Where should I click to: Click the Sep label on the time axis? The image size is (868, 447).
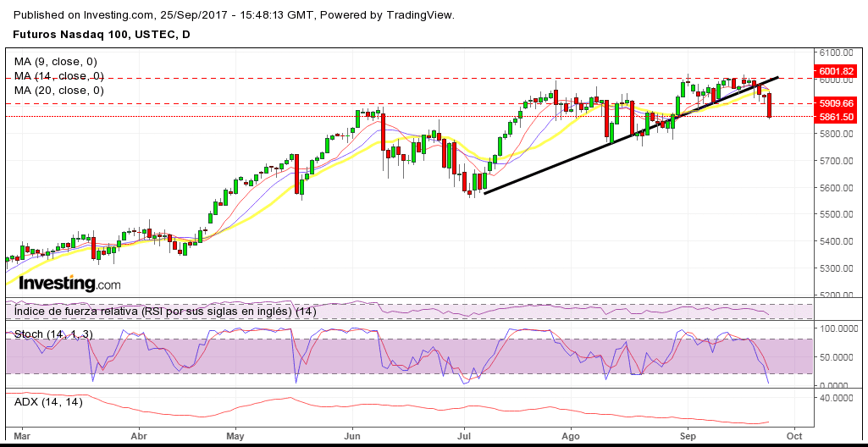pos(688,437)
